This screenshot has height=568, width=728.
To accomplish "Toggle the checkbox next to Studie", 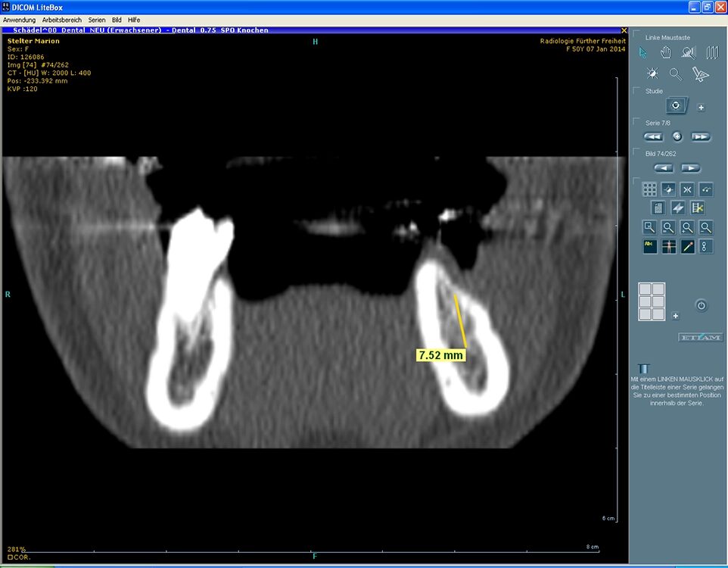I will pyautogui.click(x=636, y=91).
